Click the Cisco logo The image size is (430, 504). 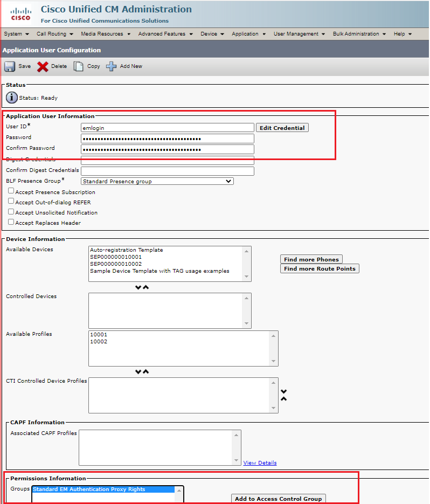click(20, 15)
